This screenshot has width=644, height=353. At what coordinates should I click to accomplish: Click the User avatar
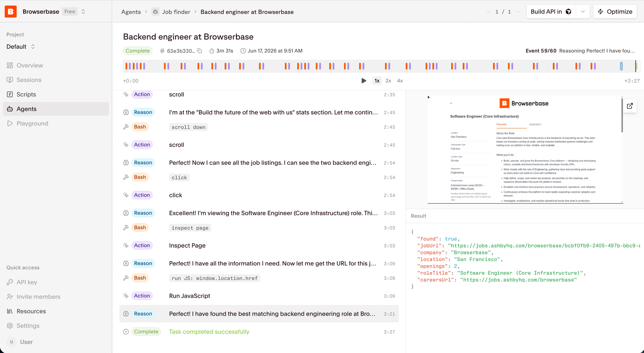12,342
